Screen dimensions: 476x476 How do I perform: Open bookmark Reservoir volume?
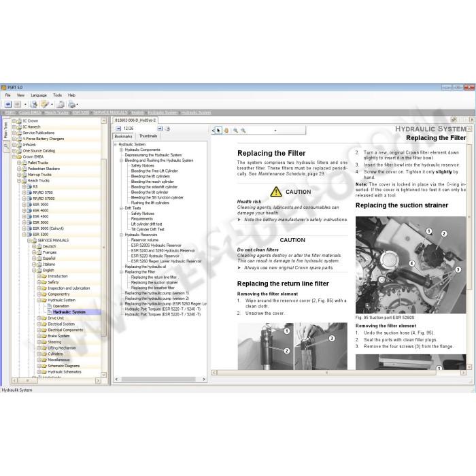(x=144, y=240)
